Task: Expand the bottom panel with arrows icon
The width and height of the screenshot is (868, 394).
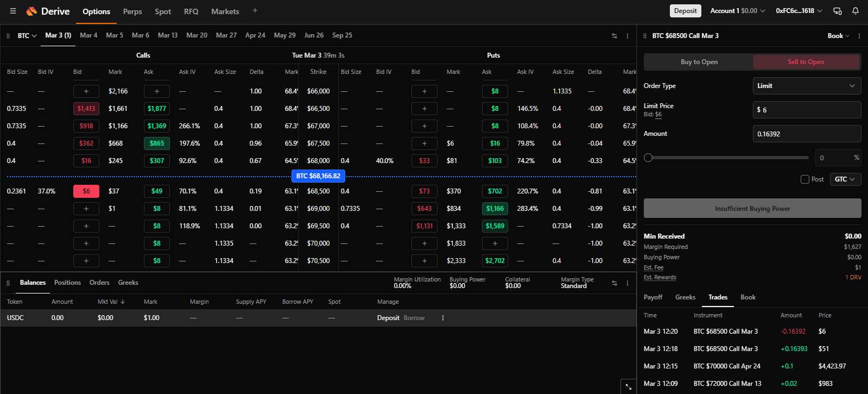Action: (628, 387)
